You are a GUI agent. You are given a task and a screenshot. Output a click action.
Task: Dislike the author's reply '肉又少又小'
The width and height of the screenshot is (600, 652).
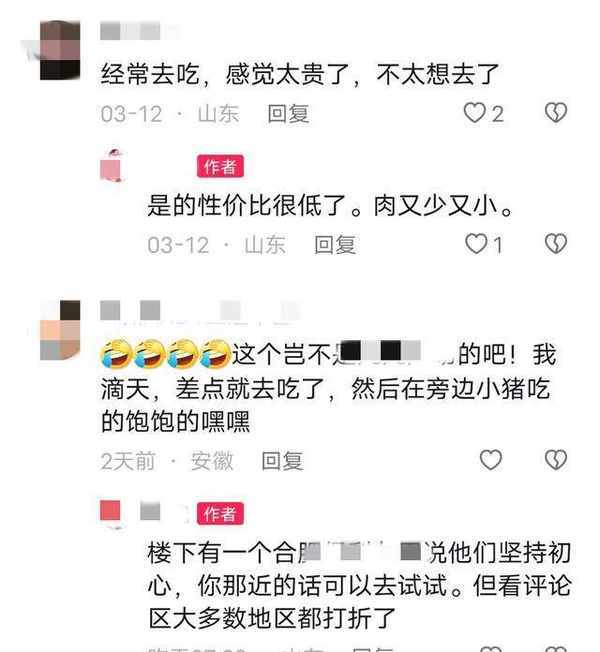556,244
